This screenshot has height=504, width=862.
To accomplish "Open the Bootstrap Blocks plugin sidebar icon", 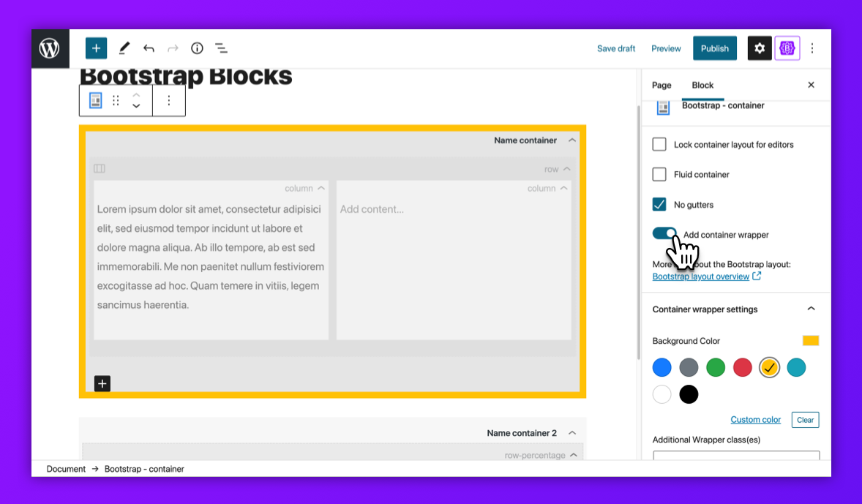I will (x=787, y=48).
